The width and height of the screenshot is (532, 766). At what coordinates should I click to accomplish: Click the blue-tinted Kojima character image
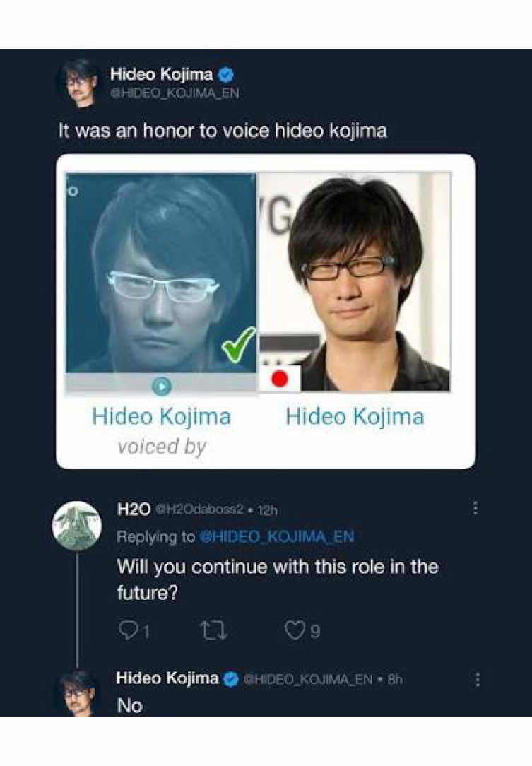pos(161,273)
